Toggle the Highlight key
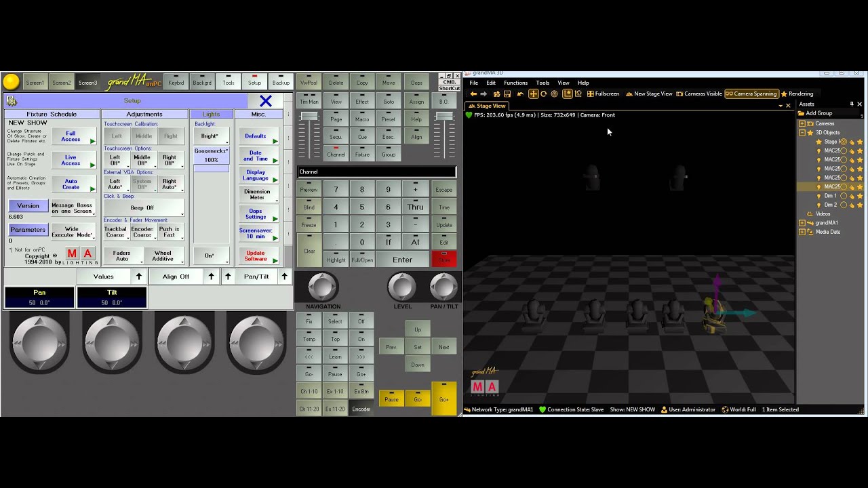Screen dimensions: 868x488 click(x=336, y=260)
